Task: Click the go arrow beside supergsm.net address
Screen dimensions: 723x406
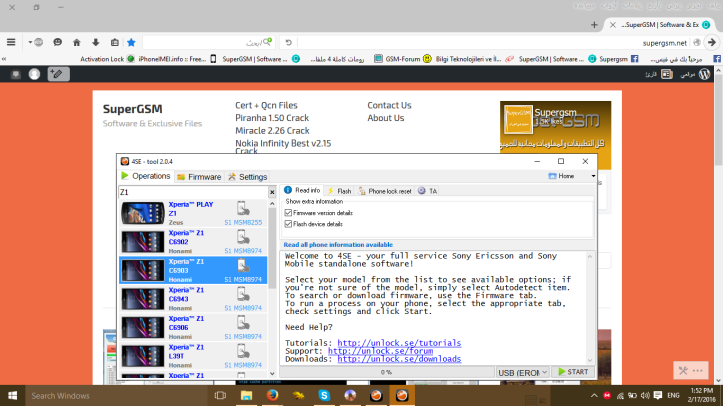Action: 712,42
